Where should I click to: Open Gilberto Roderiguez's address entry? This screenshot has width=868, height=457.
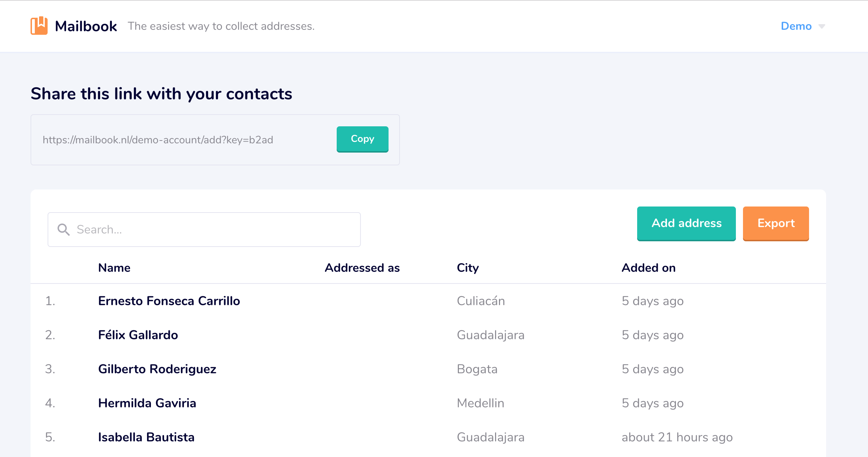157,369
